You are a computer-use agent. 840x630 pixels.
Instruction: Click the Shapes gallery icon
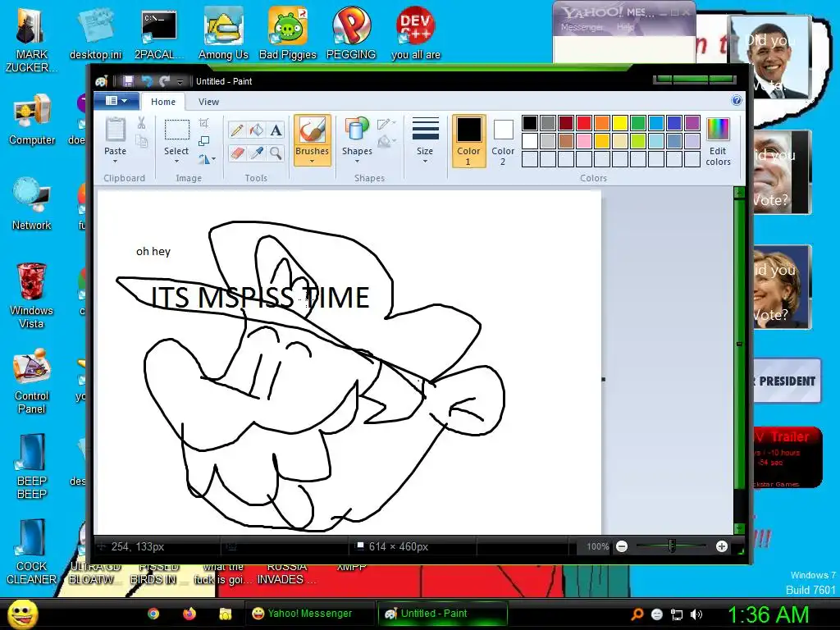[357, 130]
